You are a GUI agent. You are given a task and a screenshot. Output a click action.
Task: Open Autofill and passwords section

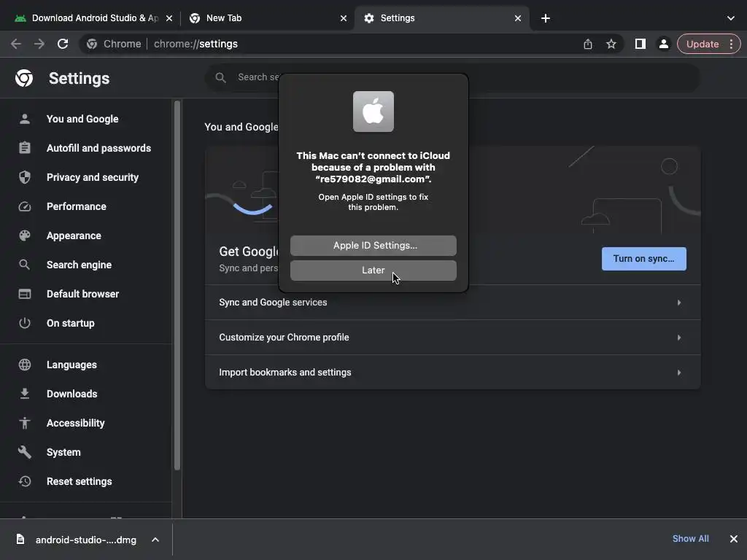pyautogui.click(x=98, y=148)
